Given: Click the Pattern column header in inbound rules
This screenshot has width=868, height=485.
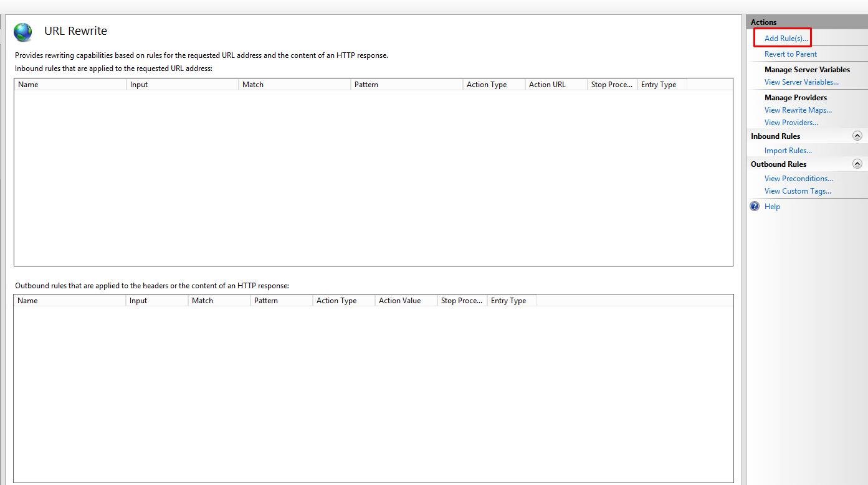Looking at the screenshot, I should coord(405,84).
